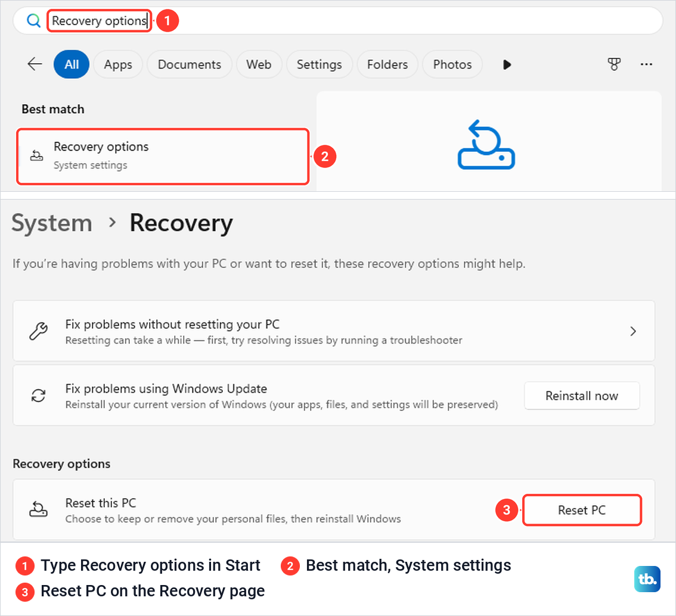
Task: Switch to the Folders filter tab
Action: click(x=387, y=64)
